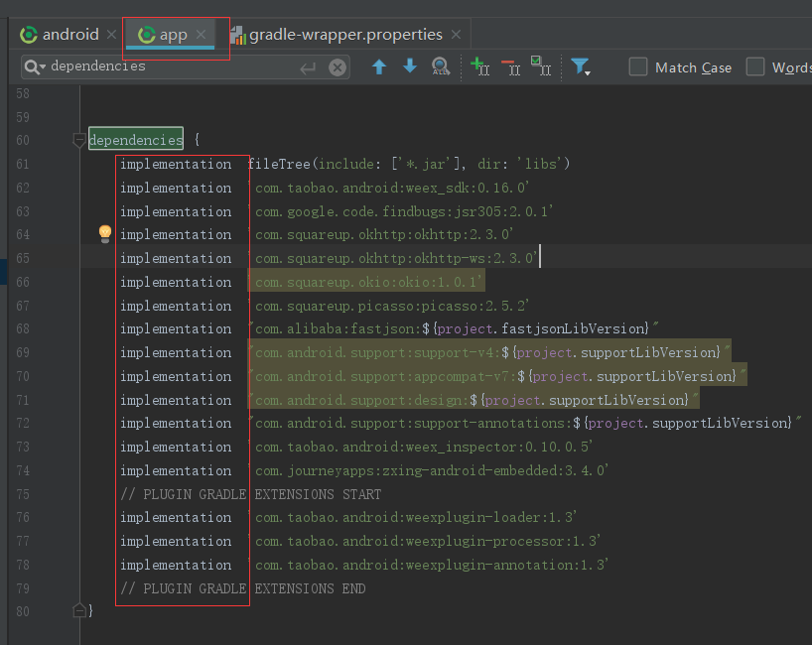This screenshot has height=645, width=812.
Task: Close the android tab
Action: 111,35
